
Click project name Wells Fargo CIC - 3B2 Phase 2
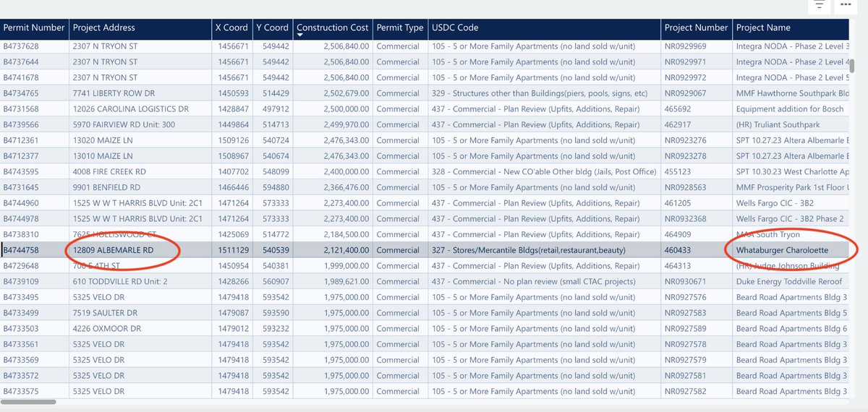pos(791,218)
